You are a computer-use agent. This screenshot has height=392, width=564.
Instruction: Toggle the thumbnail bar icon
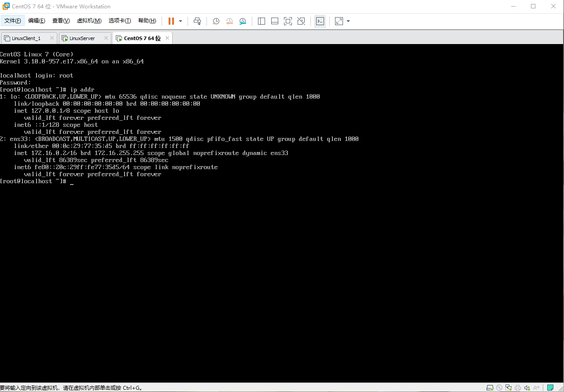point(275,21)
